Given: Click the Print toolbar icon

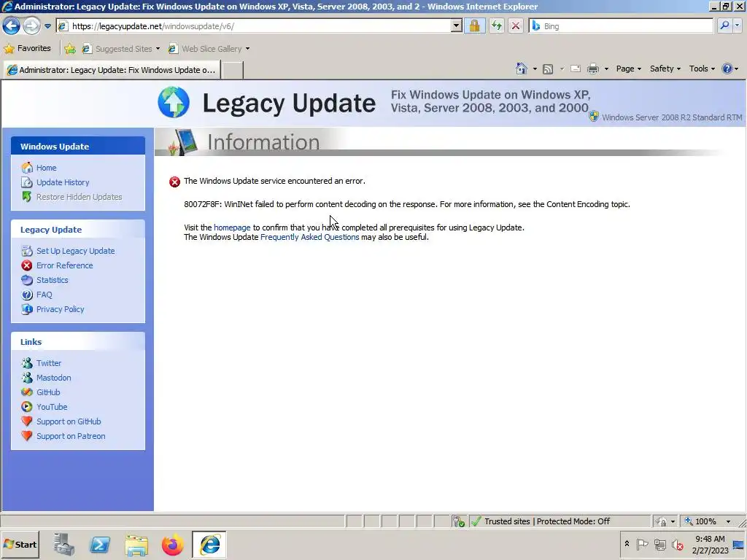Looking at the screenshot, I should 593,69.
